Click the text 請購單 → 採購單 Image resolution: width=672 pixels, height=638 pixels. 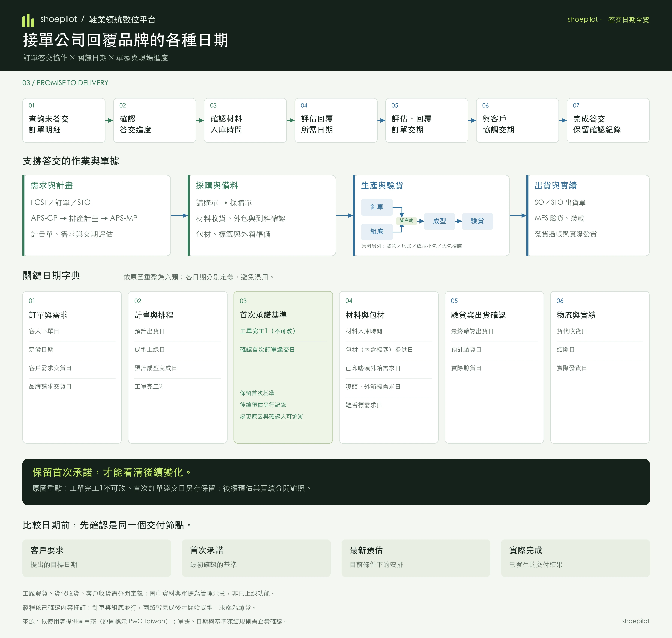pyautogui.click(x=224, y=203)
